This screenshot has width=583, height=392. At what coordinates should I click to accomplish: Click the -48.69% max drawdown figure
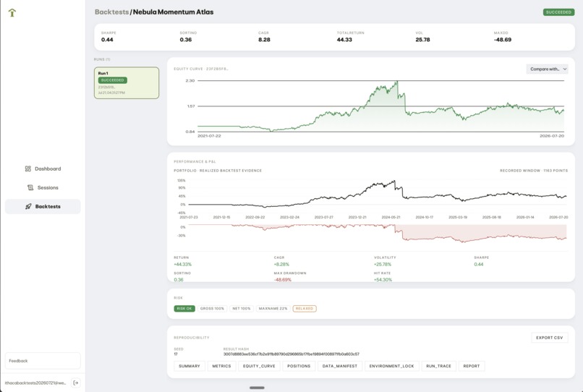tap(283, 280)
